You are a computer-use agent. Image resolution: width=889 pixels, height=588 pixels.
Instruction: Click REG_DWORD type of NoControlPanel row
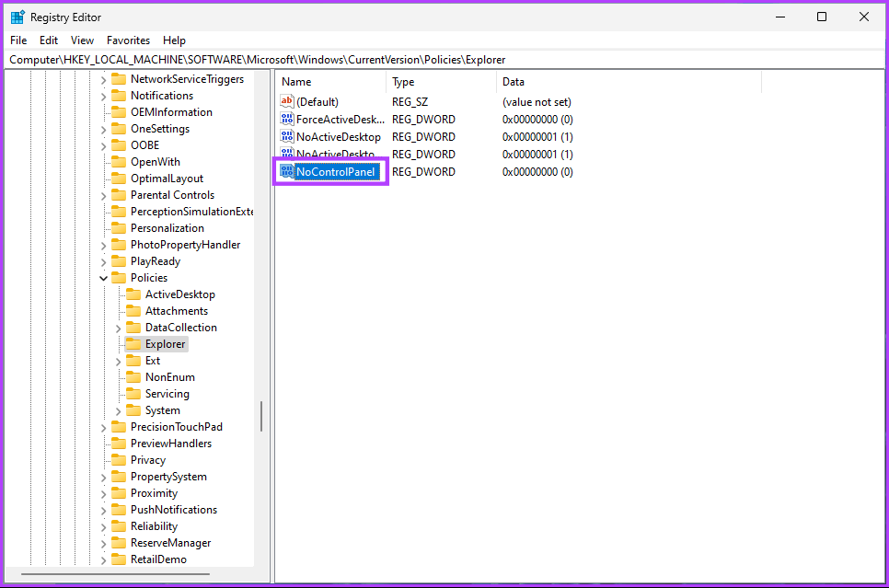(423, 172)
